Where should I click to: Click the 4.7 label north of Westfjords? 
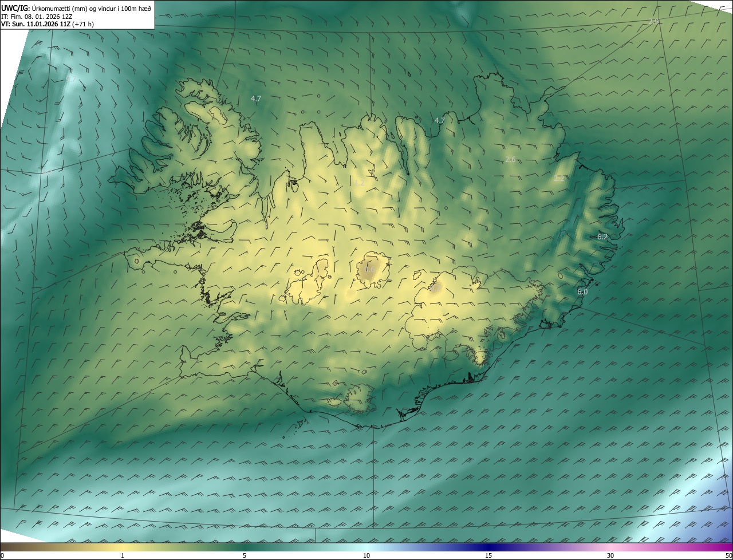point(256,98)
